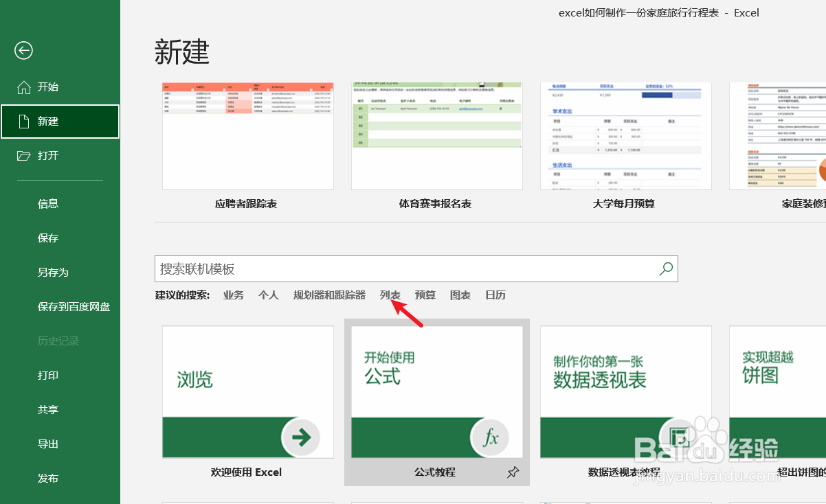Viewport: 826px width, 504px height.
Task: Click the home icon beside 开始
Action: pyautogui.click(x=24, y=87)
